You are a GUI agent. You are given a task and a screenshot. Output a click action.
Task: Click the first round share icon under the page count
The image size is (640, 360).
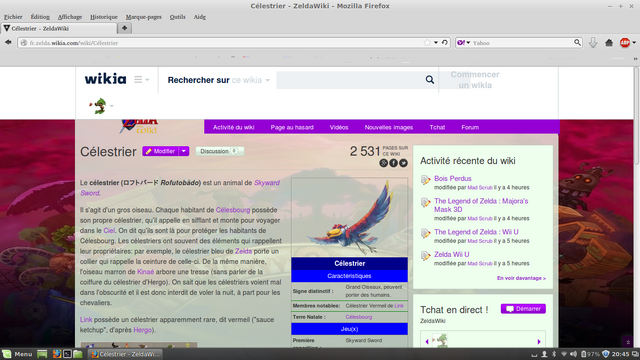(x=384, y=163)
